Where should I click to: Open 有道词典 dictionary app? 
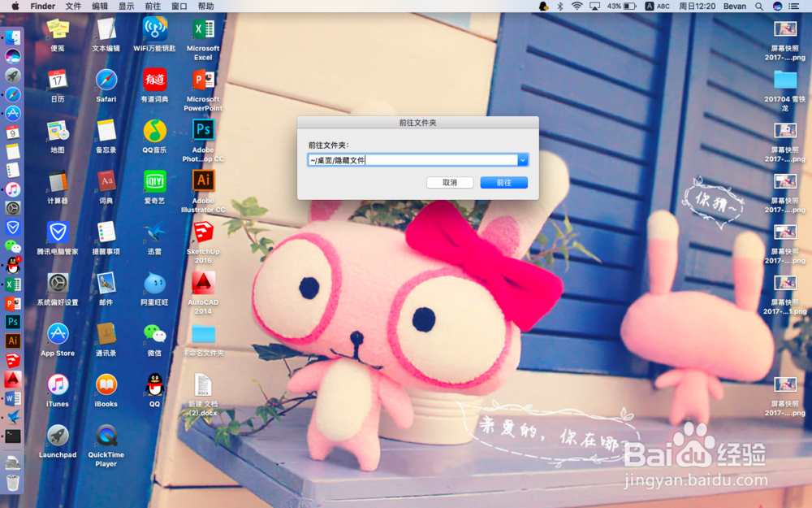pyautogui.click(x=154, y=80)
